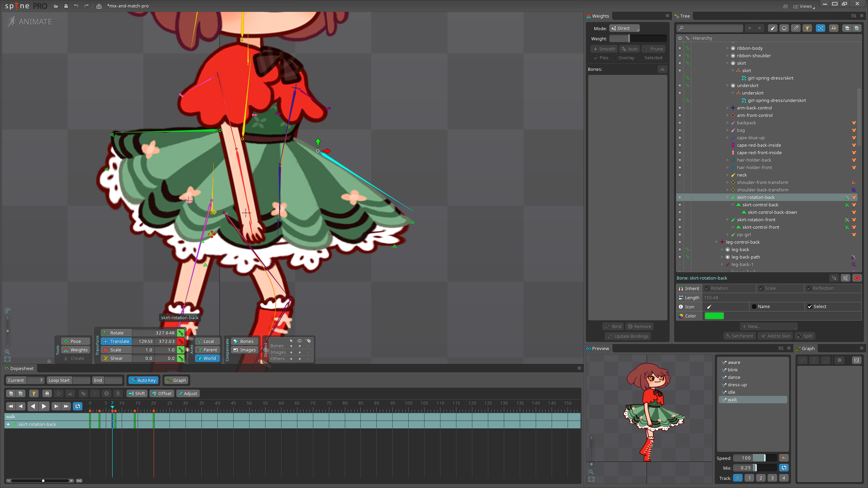This screenshot has height=488, width=868.
Task: Expand the backpack bone node
Action: (728, 123)
